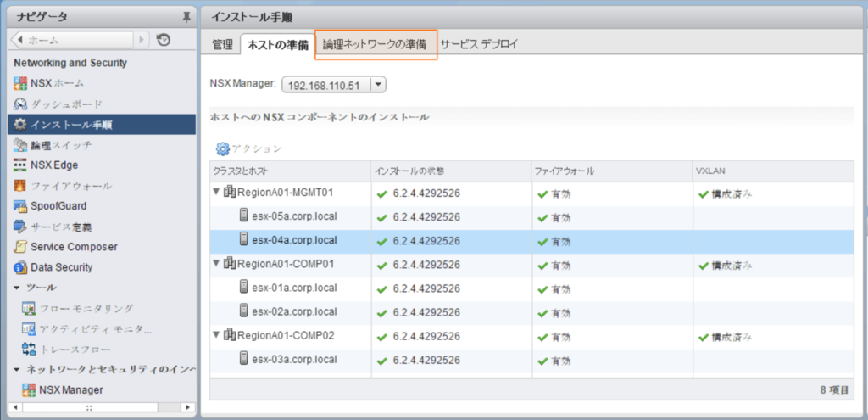Sort by クラスタとホスト column header

coord(290,171)
